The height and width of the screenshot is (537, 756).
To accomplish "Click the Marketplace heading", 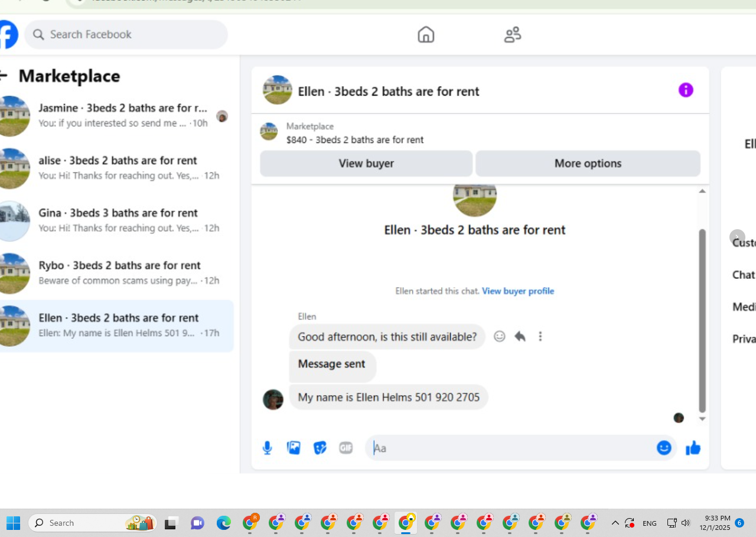I will pos(69,76).
